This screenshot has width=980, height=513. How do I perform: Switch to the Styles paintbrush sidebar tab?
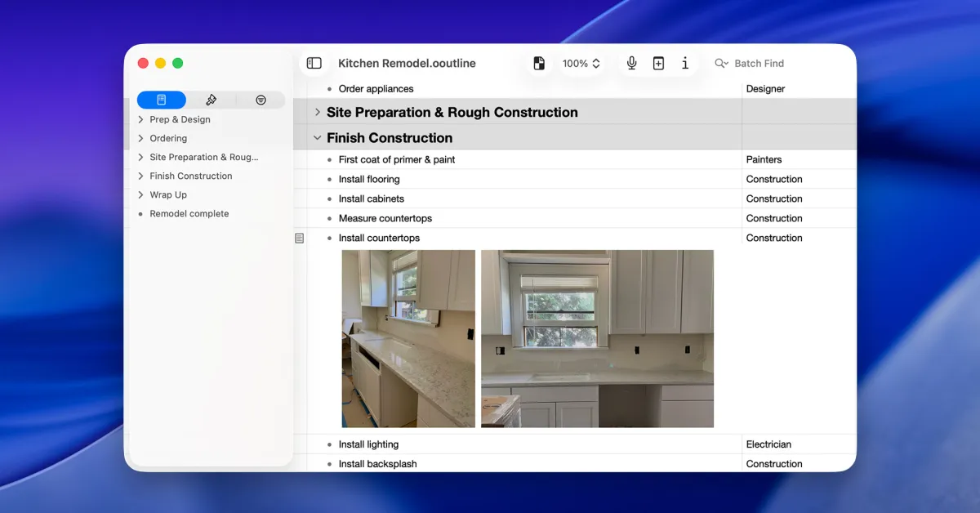(211, 100)
